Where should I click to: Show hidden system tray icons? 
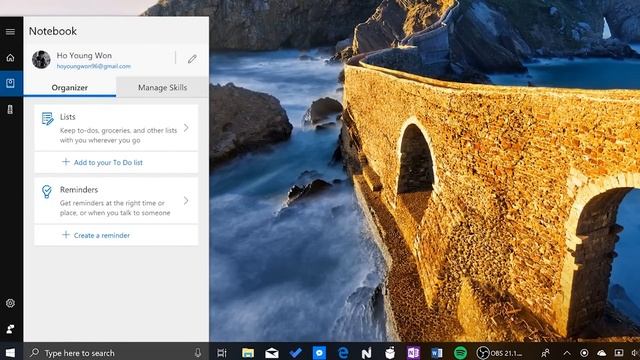(x=567, y=353)
